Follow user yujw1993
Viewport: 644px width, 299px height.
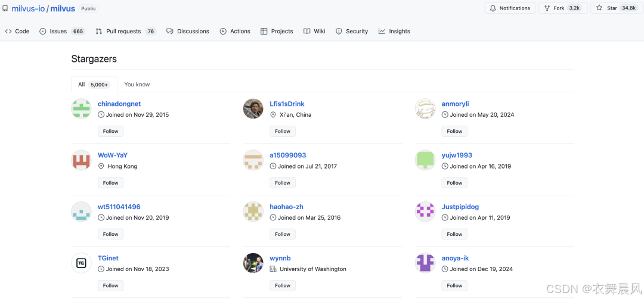pyautogui.click(x=454, y=183)
